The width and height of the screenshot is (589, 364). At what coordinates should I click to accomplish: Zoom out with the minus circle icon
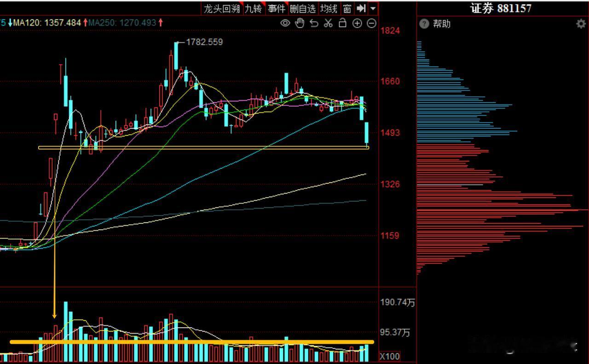[372, 23]
